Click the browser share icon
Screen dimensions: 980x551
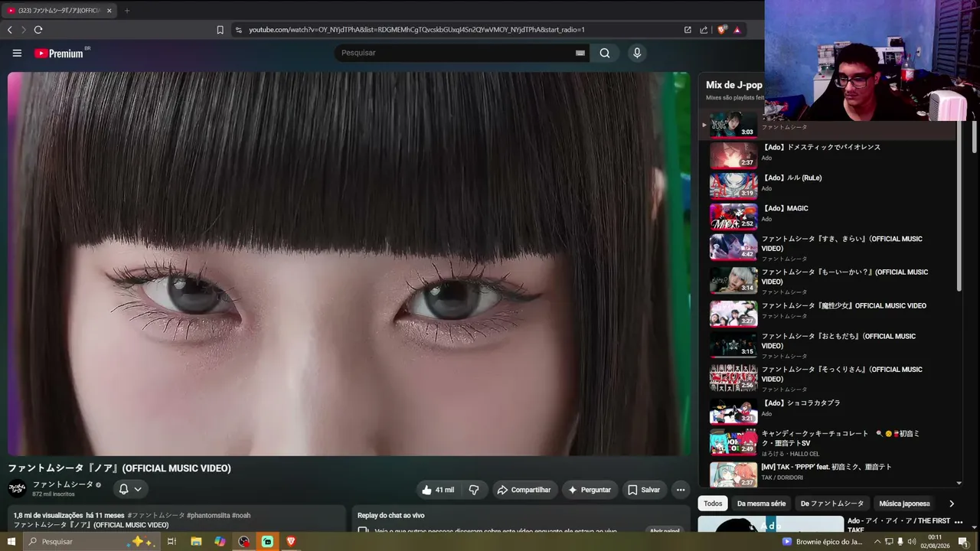(704, 30)
